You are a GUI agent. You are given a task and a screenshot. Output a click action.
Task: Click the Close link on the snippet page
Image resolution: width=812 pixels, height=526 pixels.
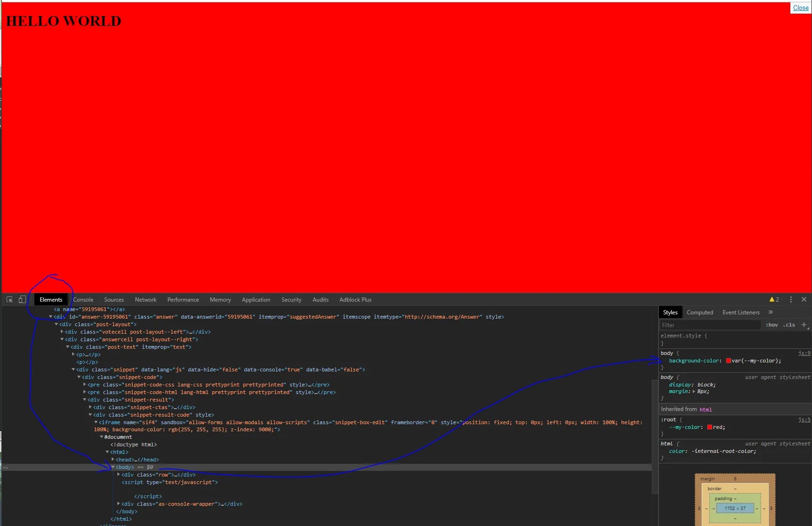click(x=801, y=8)
